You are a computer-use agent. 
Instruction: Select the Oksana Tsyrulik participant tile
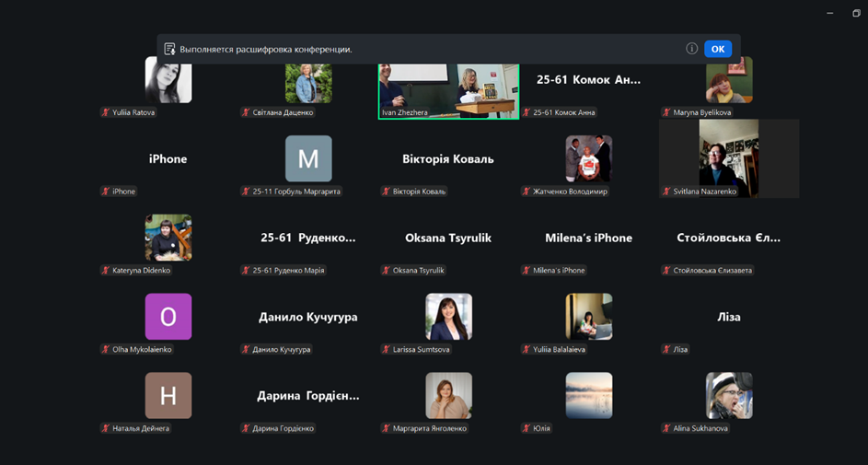click(x=448, y=238)
